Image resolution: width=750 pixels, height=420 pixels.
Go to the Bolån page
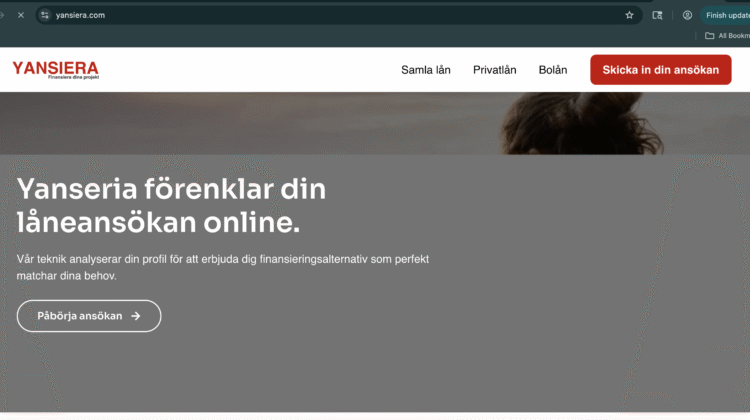tap(553, 70)
